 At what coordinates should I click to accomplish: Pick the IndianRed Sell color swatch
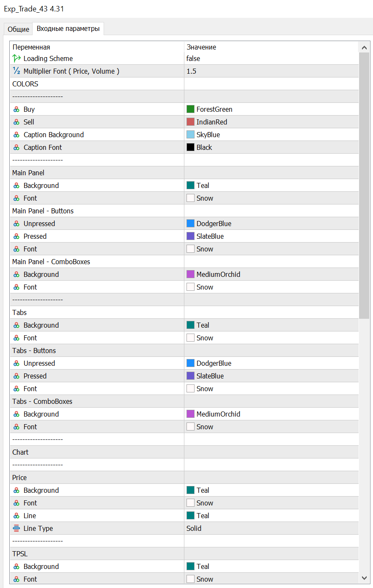pos(191,122)
